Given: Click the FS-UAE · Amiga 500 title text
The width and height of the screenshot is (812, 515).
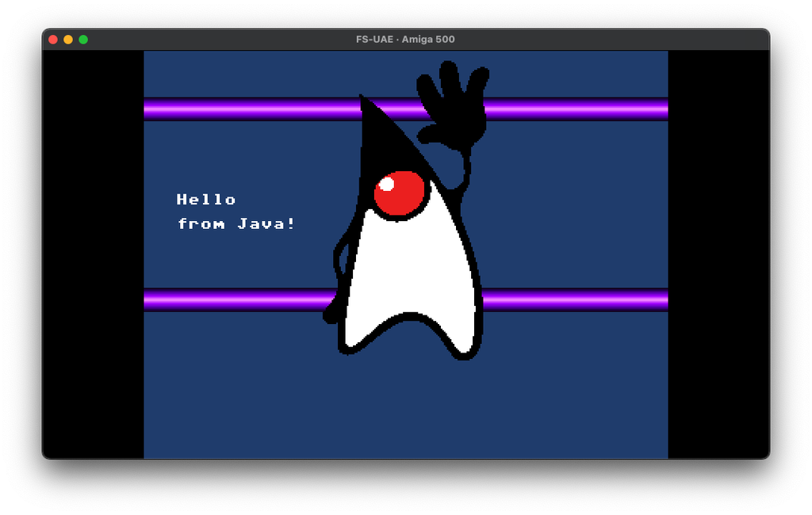Looking at the screenshot, I should tap(405, 40).
